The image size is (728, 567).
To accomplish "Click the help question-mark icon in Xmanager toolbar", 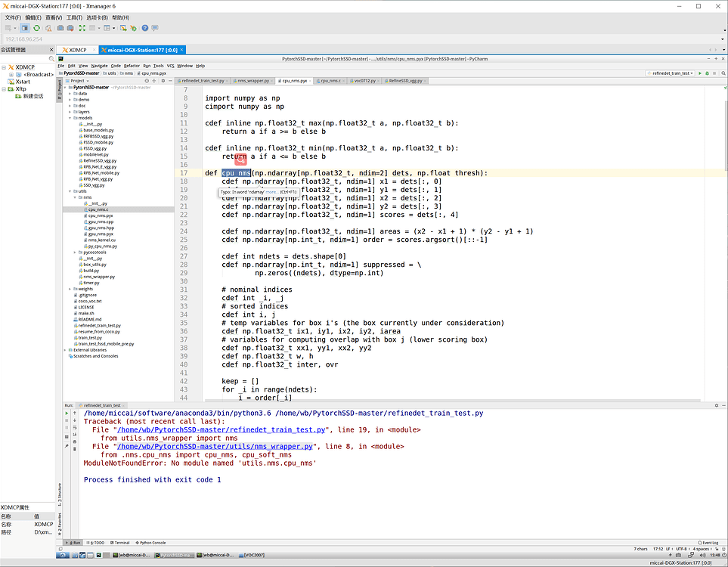I will [x=144, y=28].
